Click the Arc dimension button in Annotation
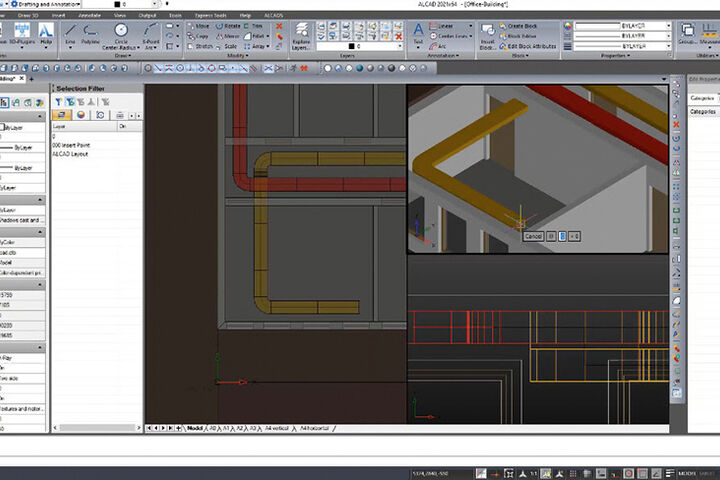This screenshot has height=480, width=720. (x=438, y=46)
